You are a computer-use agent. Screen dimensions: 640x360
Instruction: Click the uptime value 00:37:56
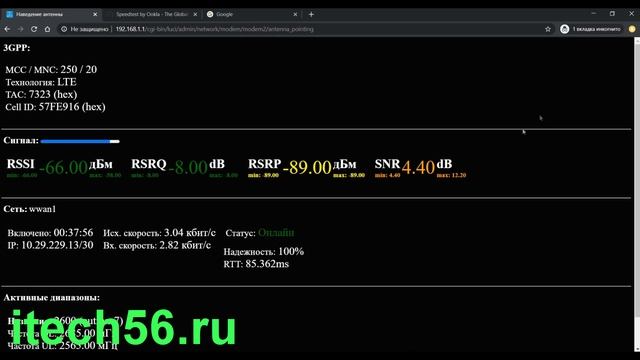coord(73,233)
